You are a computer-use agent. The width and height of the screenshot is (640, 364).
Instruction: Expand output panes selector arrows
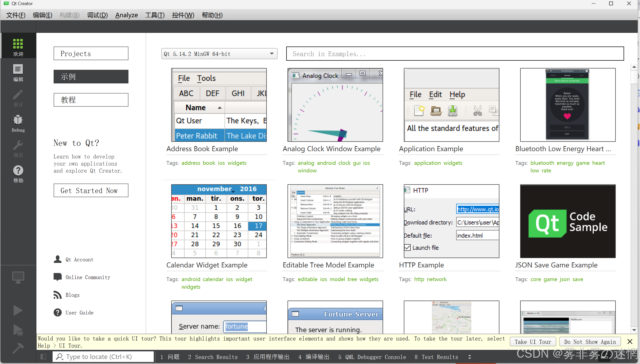pyautogui.click(x=470, y=357)
